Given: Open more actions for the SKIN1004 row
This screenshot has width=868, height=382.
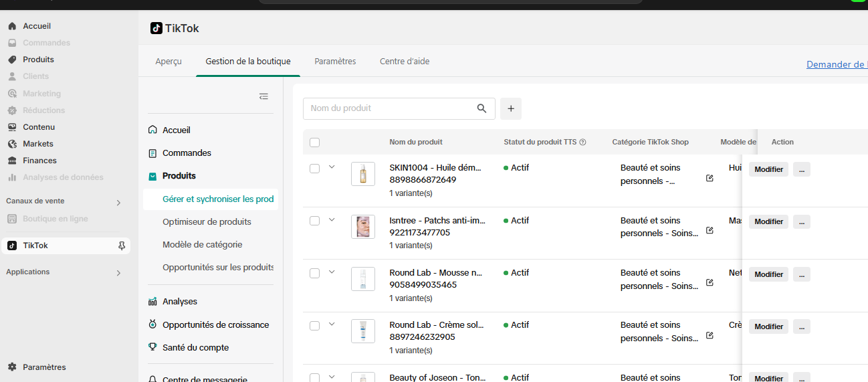Looking at the screenshot, I should click(802, 169).
